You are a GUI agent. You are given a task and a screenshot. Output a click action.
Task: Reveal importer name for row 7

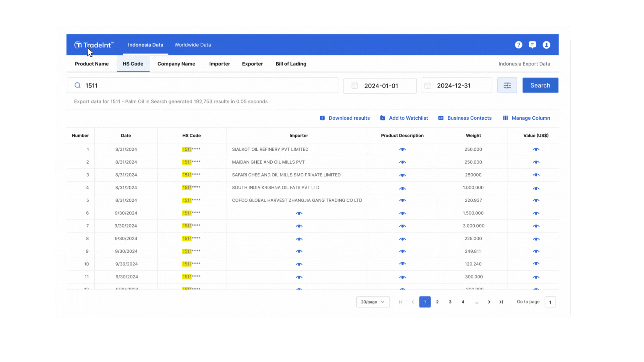(299, 226)
